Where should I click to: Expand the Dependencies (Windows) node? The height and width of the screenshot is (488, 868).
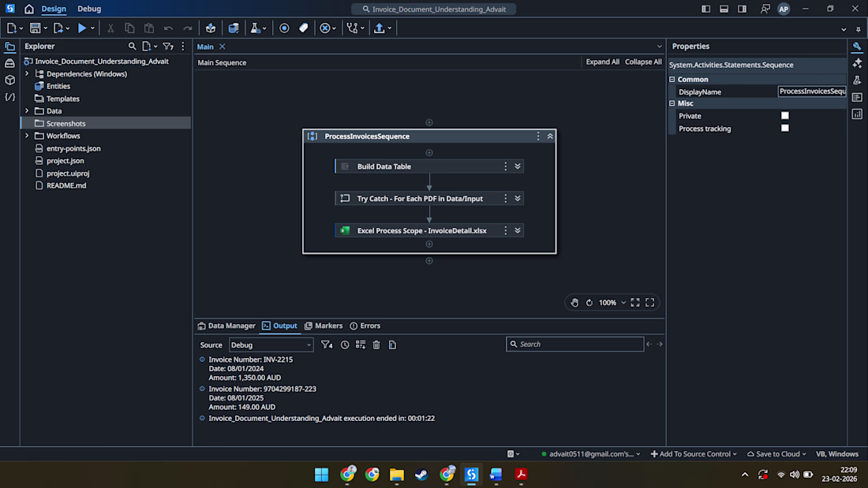pos(27,73)
